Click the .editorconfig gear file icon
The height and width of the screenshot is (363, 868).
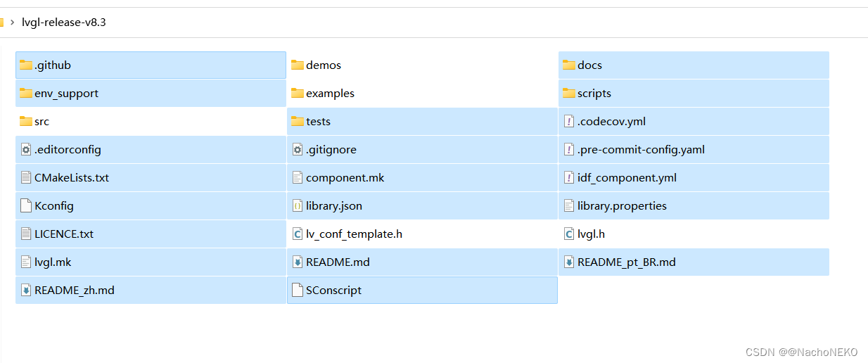tap(26, 149)
